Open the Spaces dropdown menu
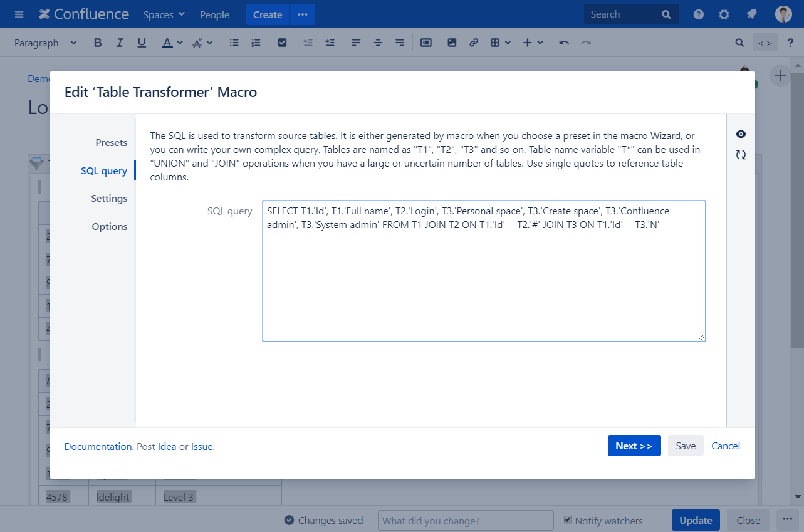Screen dimensions: 804x532 coord(164,14)
